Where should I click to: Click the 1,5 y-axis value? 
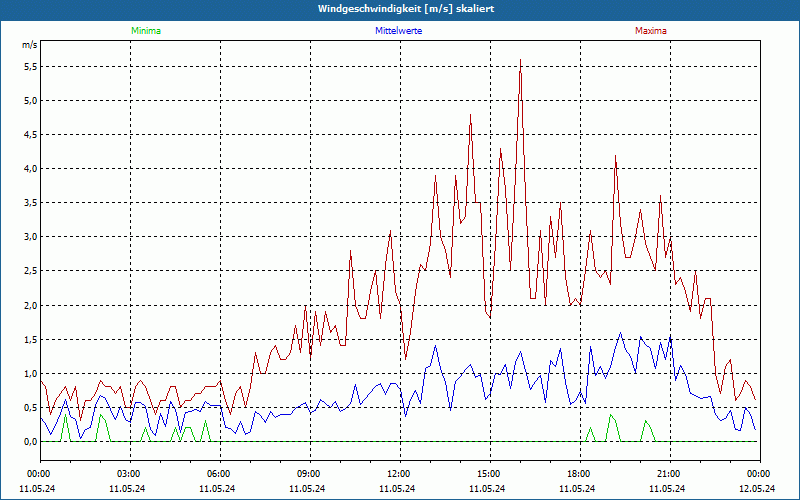coord(31,340)
